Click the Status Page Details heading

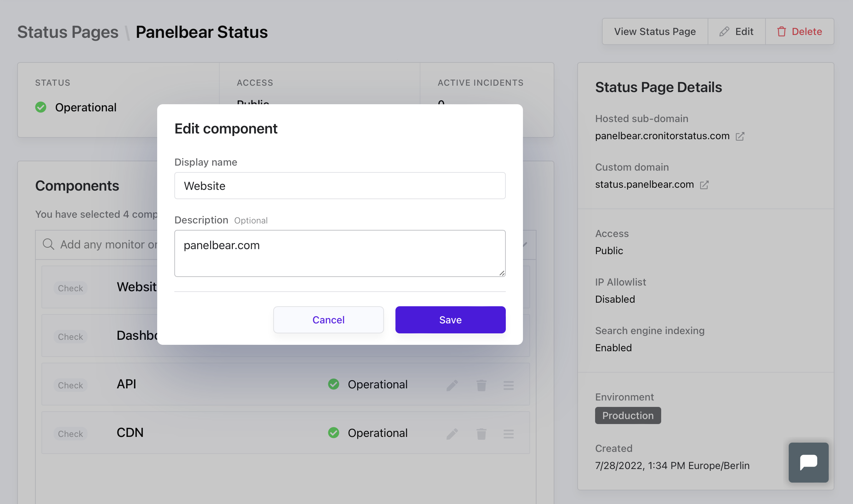(658, 87)
